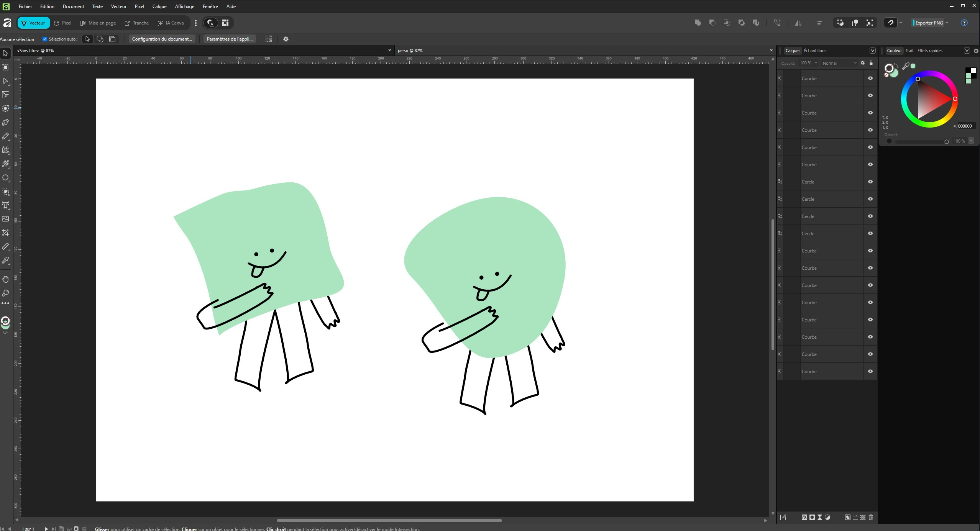The width and height of the screenshot is (980, 531).
Task: Select the Color Picker eyedropper tool
Action: [x=5, y=261]
